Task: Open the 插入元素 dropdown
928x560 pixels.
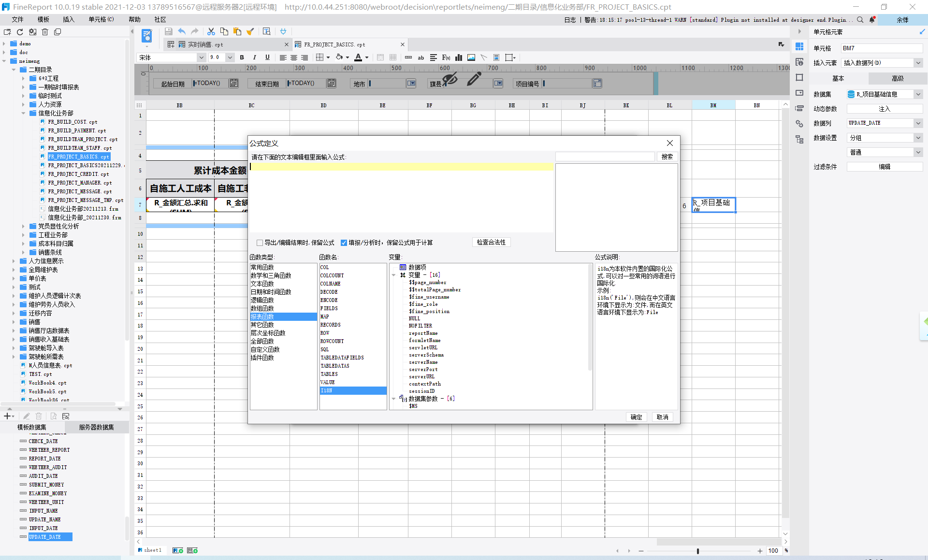Action: click(918, 63)
